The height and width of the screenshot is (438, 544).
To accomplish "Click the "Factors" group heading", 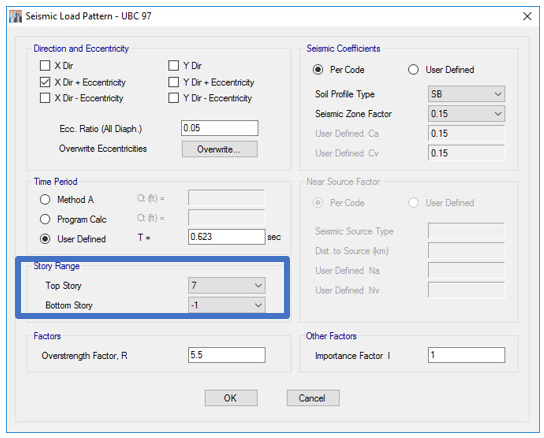I will tap(47, 336).
